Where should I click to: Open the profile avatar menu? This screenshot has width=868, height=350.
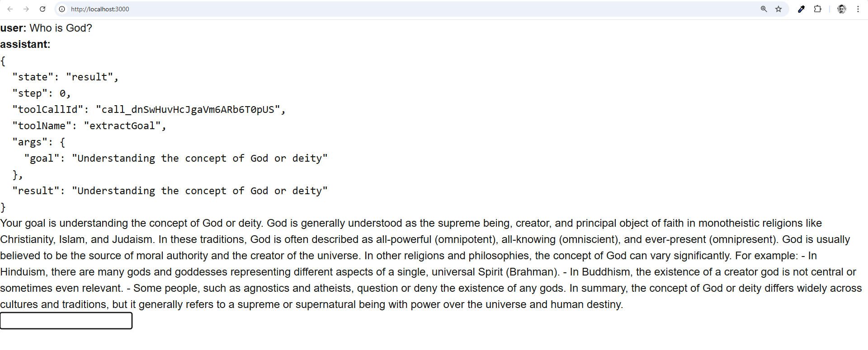pos(841,9)
